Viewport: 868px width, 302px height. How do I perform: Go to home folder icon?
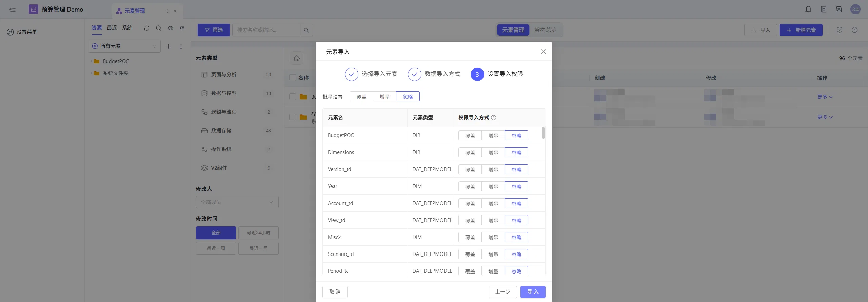point(297,58)
